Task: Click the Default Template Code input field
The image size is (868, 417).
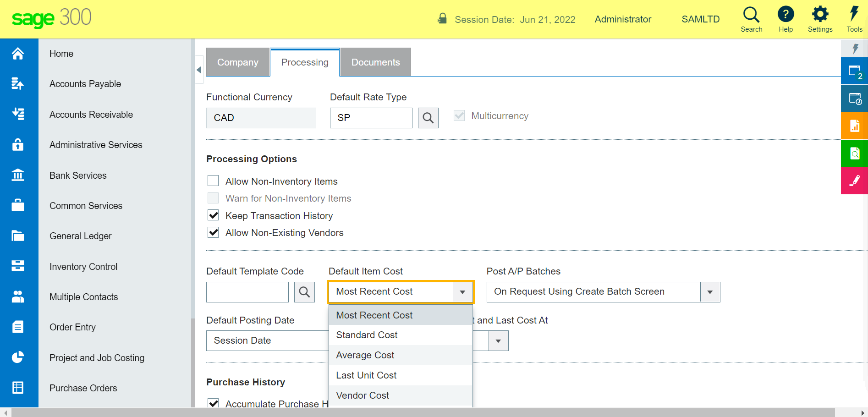Action: click(247, 292)
